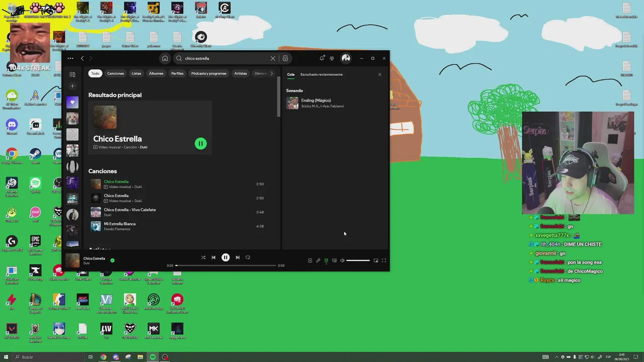Skip to previous track
The image size is (644, 362).
click(x=213, y=257)
